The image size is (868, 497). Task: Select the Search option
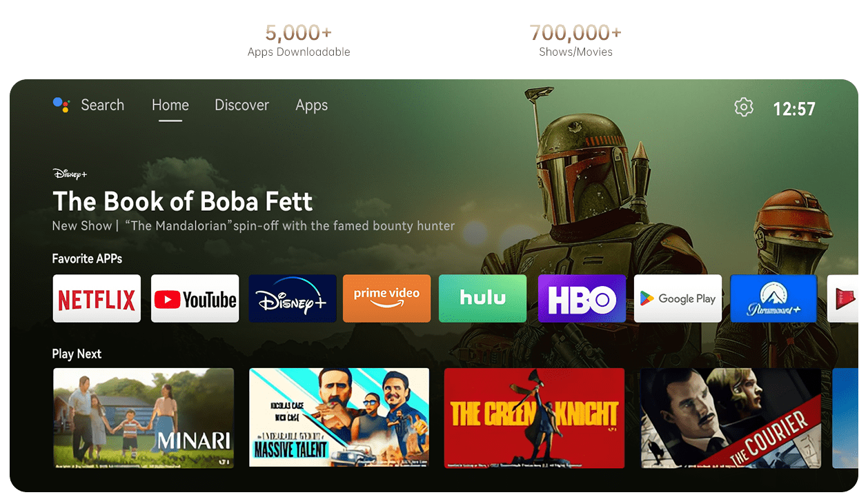point(102,105)
